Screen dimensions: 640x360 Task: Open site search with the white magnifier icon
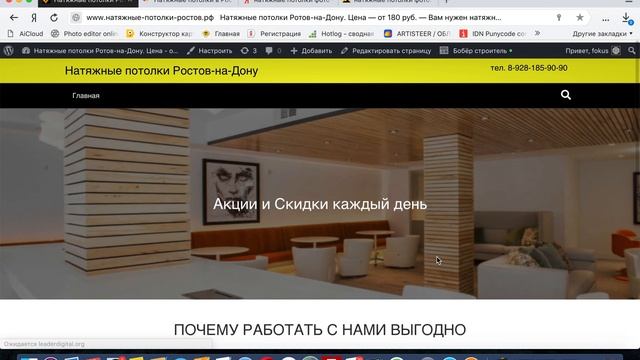566,95
